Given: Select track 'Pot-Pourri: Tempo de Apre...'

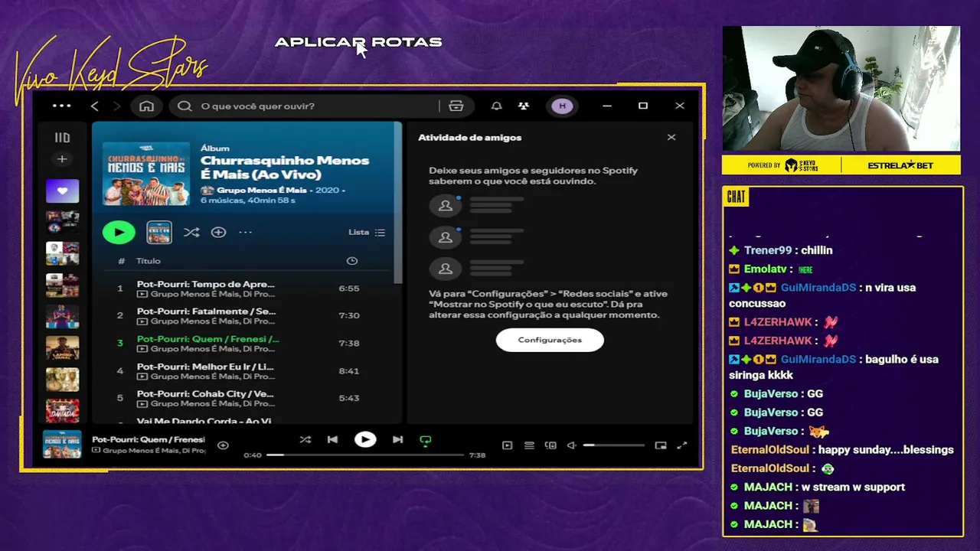Looking at the screenshot, I should click(247, 289).
